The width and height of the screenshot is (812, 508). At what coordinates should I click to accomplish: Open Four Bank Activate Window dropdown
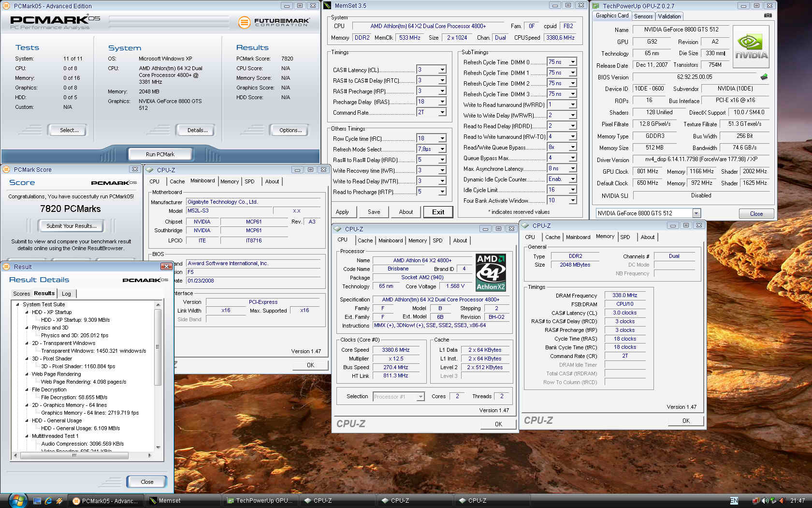coord(573,200)
